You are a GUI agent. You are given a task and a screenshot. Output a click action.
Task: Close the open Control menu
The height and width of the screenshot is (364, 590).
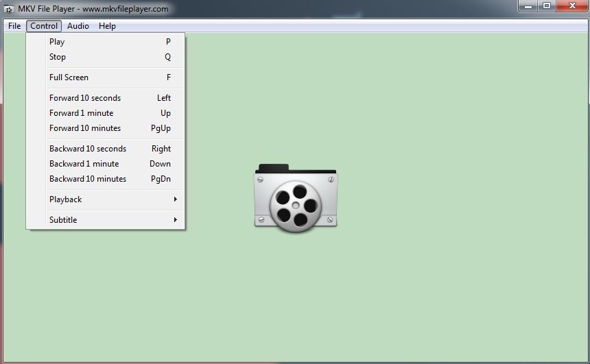click(x=44, y=26)
